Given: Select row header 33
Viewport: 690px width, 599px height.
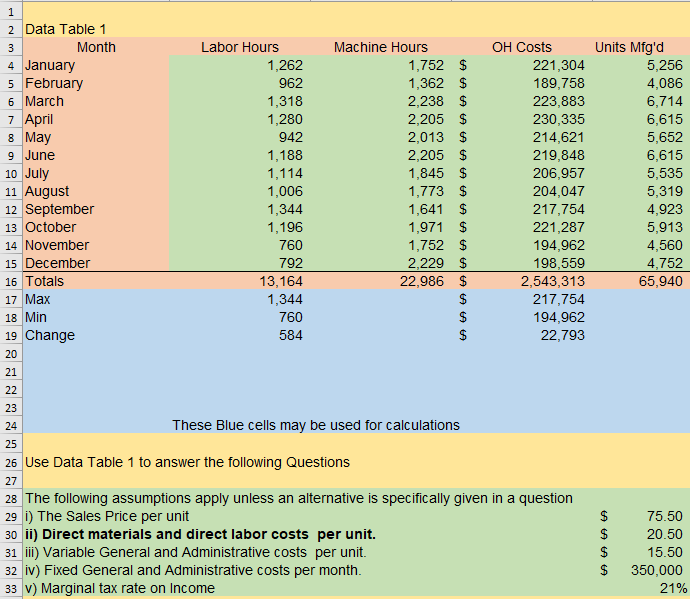Looking at the screenshot, I should [x=11, y=588].
